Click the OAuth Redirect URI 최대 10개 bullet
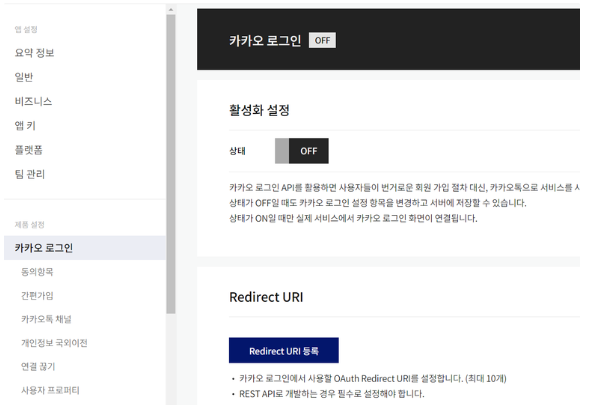The image size is (601, 405). [373, 379]
